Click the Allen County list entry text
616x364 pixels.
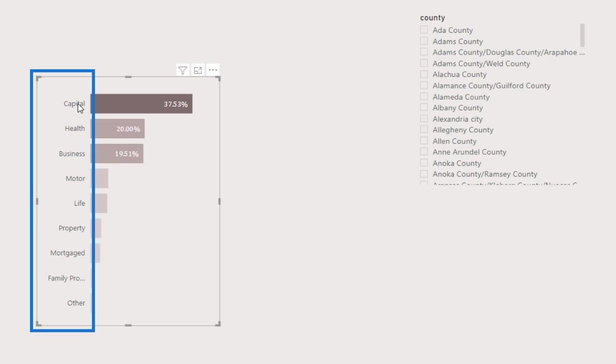pyautogui.click(x=454, y=141)
